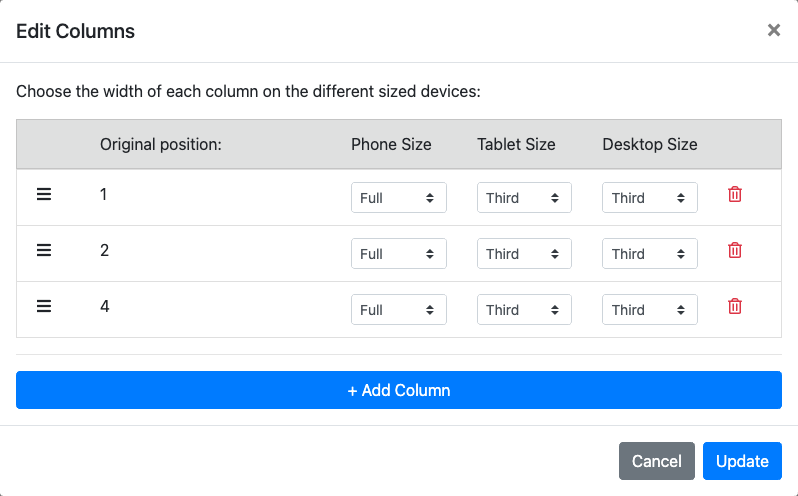This screenshot has width=798, height=496.
Task: Open Tablet Size dropdown for column 4
Action: pos(524,310)
